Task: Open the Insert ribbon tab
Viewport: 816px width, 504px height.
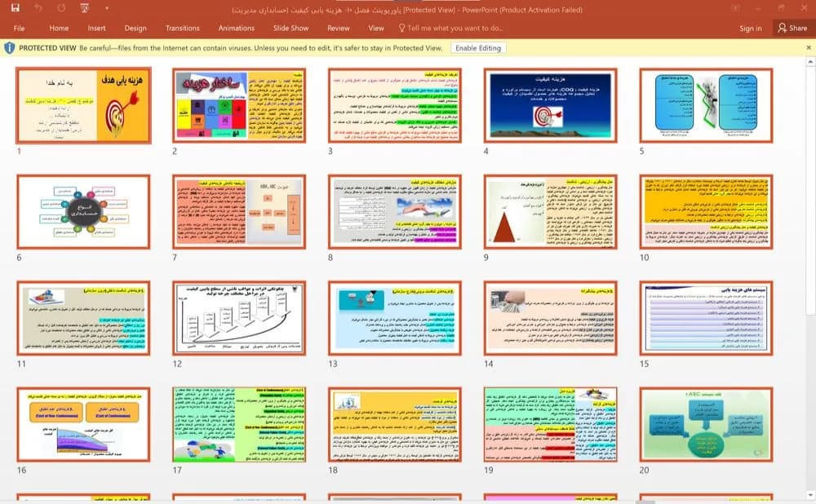Action: [x=96, y=28]
